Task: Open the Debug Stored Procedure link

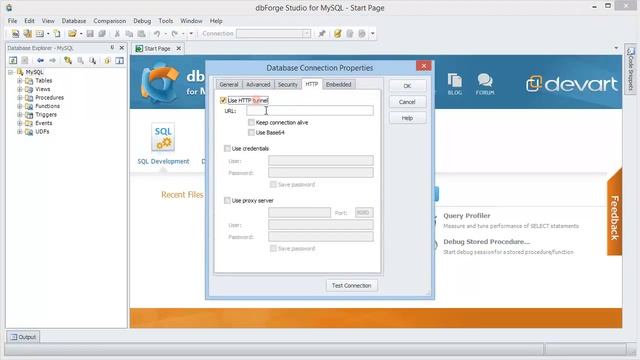Action: (487, 242)
